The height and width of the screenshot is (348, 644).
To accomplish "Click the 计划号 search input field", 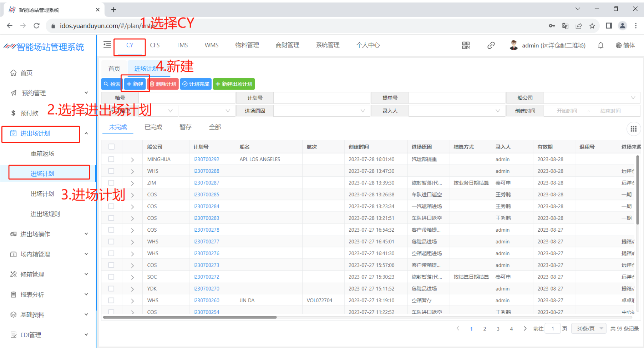I will point(321,98).
